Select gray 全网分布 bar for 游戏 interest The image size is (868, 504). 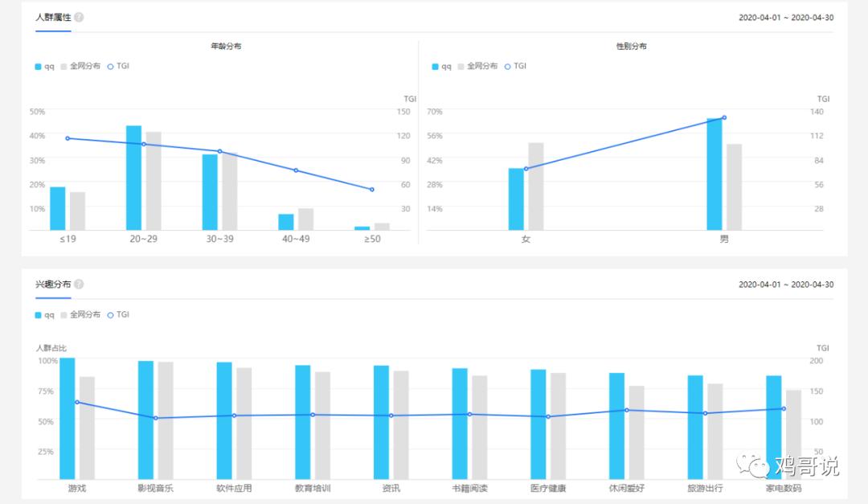coord(88,428)
